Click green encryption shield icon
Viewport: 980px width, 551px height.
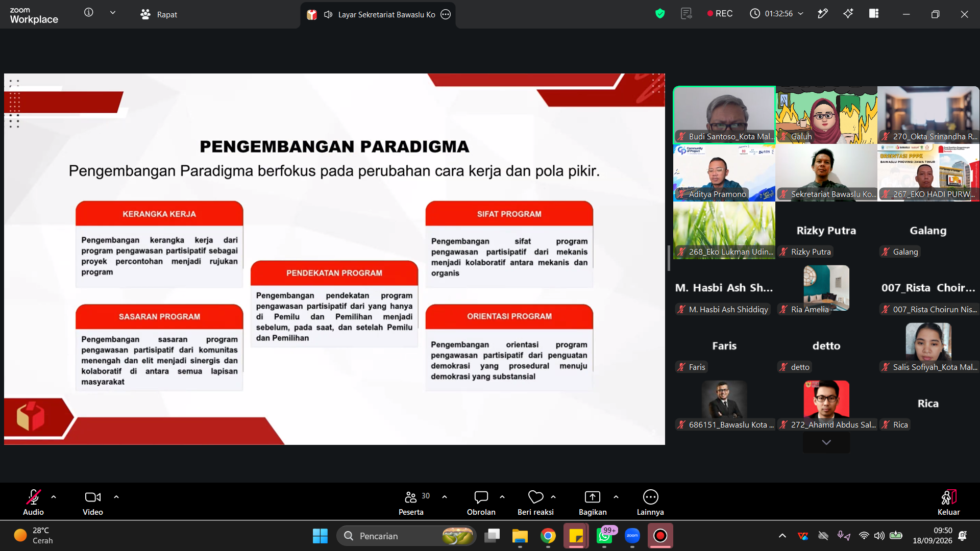(x=660, y=14)
